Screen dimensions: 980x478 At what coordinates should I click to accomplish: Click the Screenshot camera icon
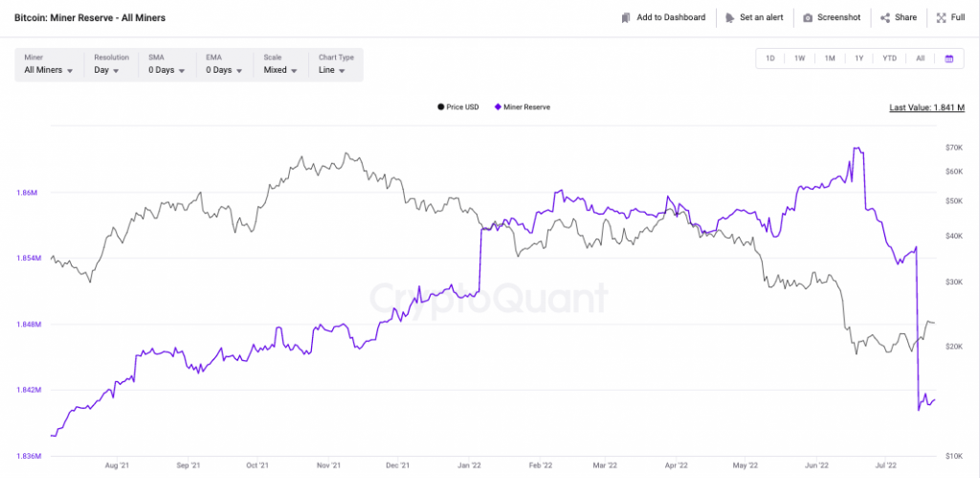(x=809, y=17)
